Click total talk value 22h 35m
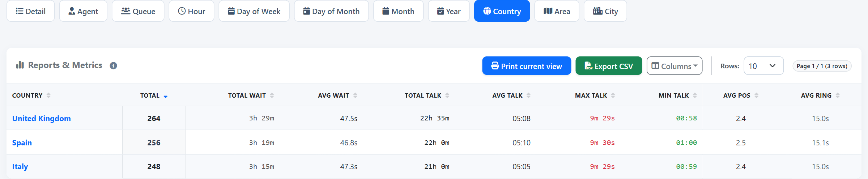 (x=435, y=118)
